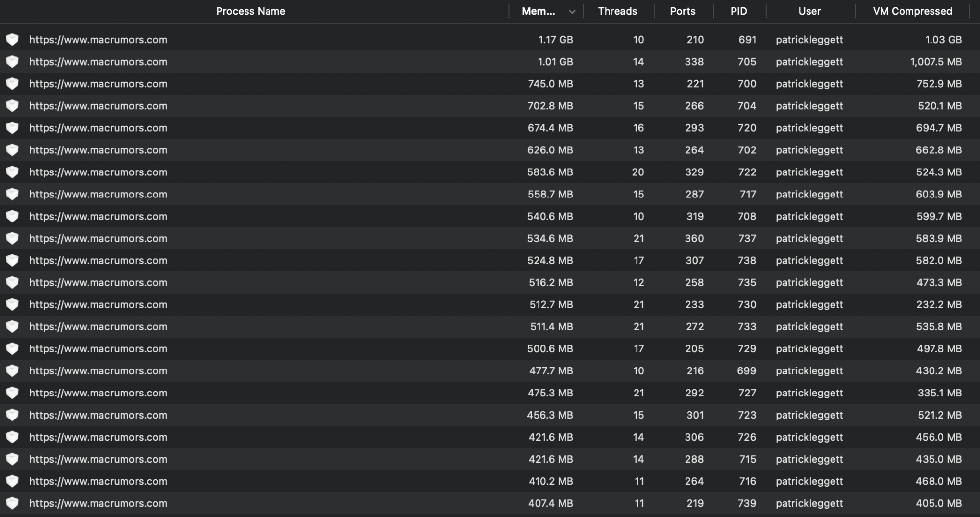Click shield icon for PID 739 row
This screenshot has width=980, height=517.
pos(12,503)
